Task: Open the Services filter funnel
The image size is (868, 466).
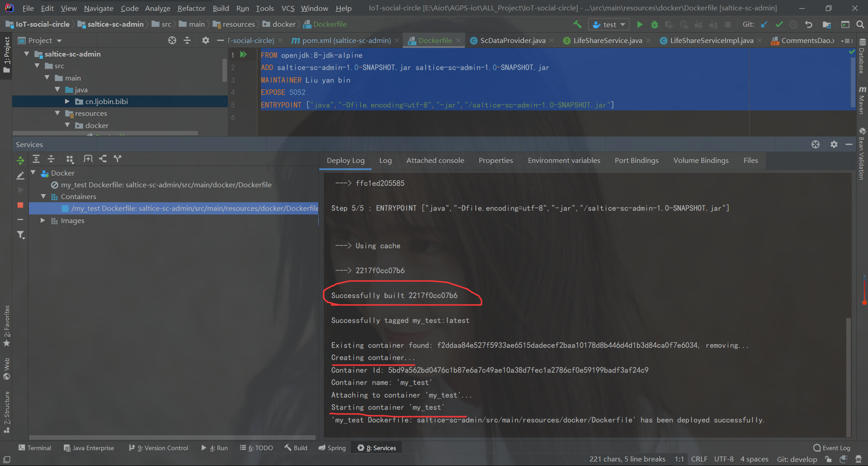Action: pos(21,235)
